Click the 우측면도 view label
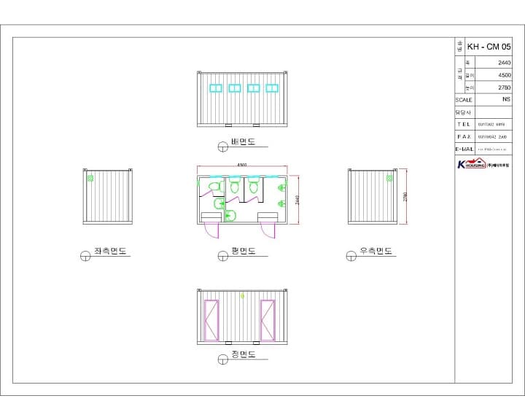This screenshot has height=420, width=525. (376, 251)
